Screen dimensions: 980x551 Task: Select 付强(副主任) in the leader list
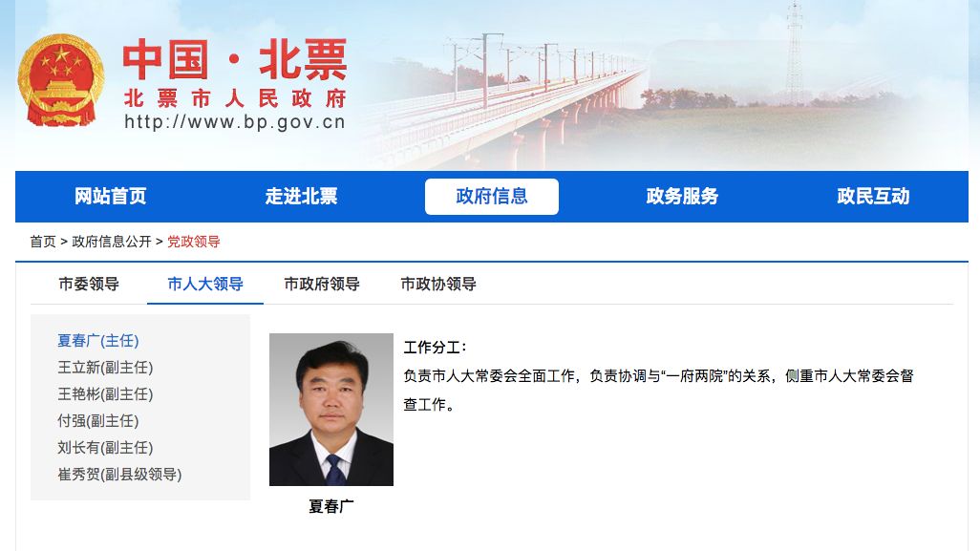click(x=98, y=421)
